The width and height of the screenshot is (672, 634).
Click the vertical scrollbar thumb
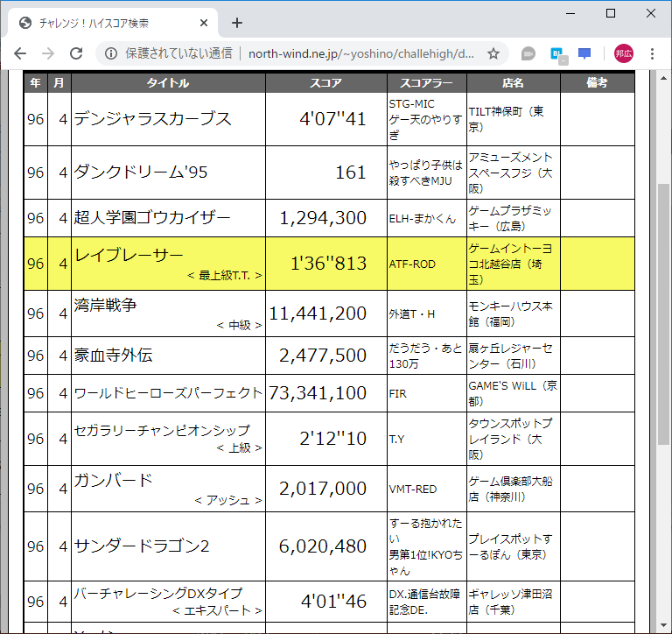[x=663, y=314]
